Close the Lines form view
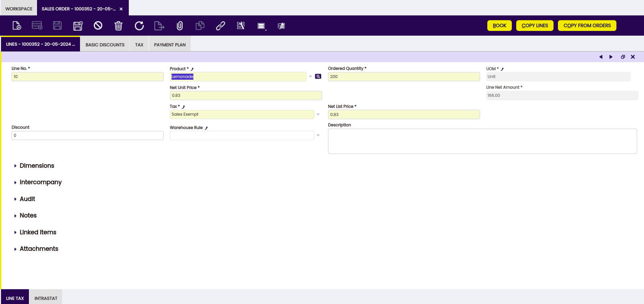Screen dimensions: 644x304 (x=633, y=57)
